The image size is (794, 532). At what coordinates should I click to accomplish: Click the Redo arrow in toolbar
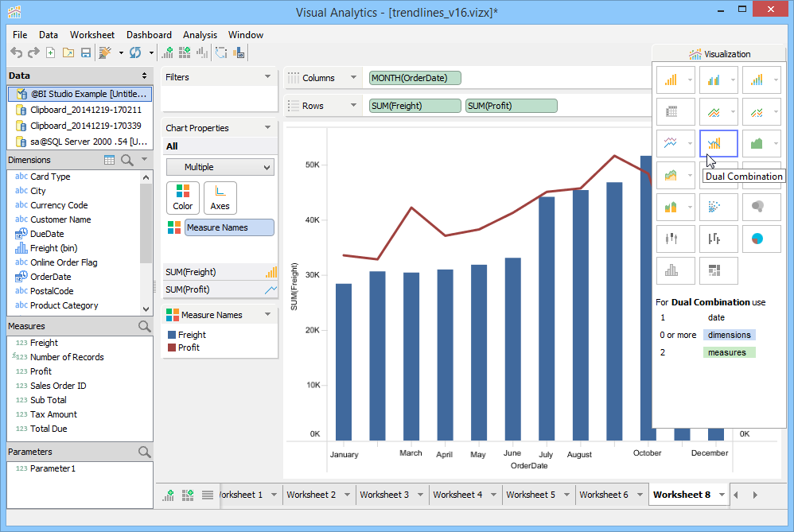click(33, 52)
